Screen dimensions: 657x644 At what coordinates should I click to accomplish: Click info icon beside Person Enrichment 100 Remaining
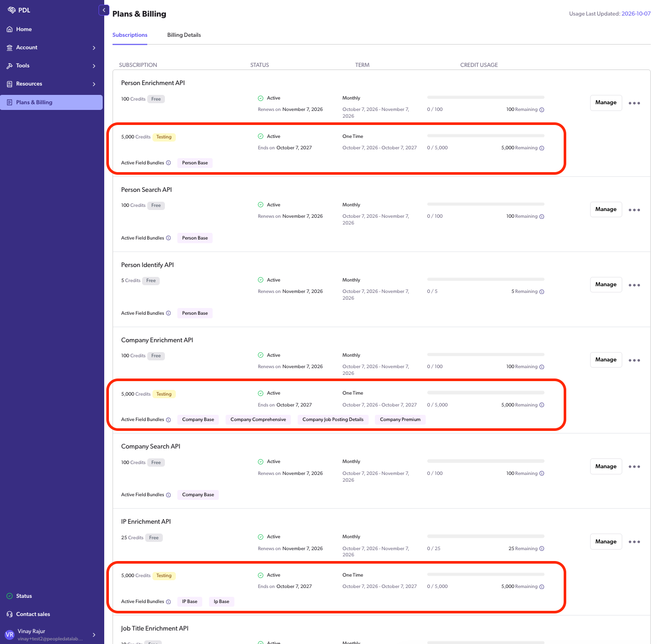coord(542,110)
